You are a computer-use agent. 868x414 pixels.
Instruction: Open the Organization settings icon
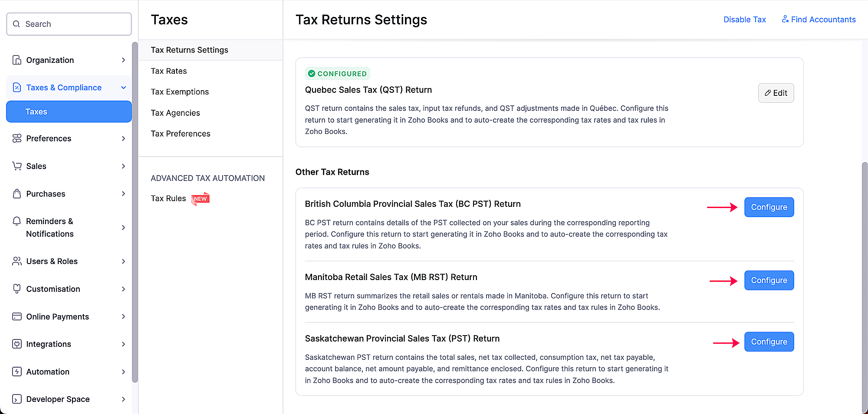click(16, 60)
